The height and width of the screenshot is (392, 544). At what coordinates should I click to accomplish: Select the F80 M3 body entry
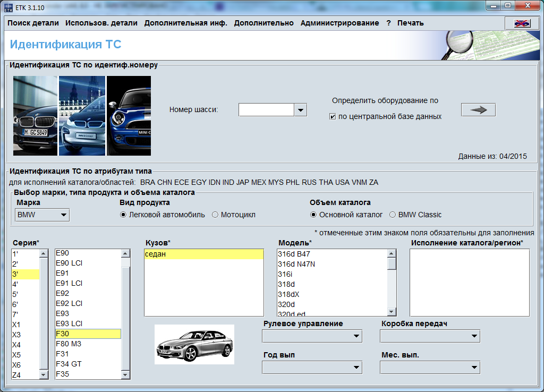click(88, 344)
